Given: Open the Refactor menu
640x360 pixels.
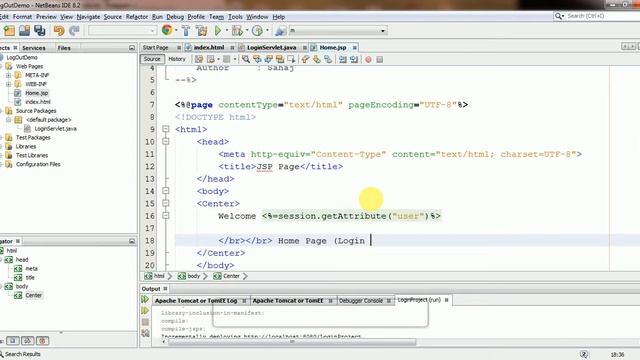Looking at the screenshot, I should (137, 17).
